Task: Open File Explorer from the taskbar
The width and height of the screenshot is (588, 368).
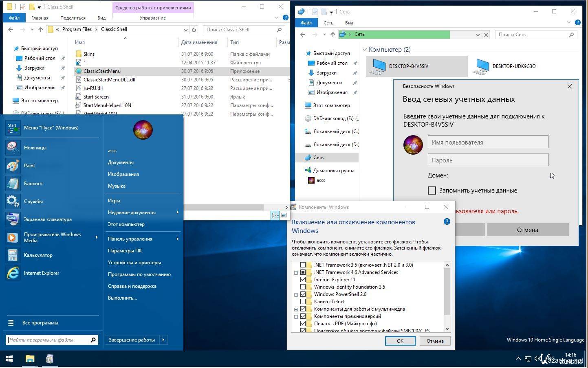Action: [x=30, y=359]
